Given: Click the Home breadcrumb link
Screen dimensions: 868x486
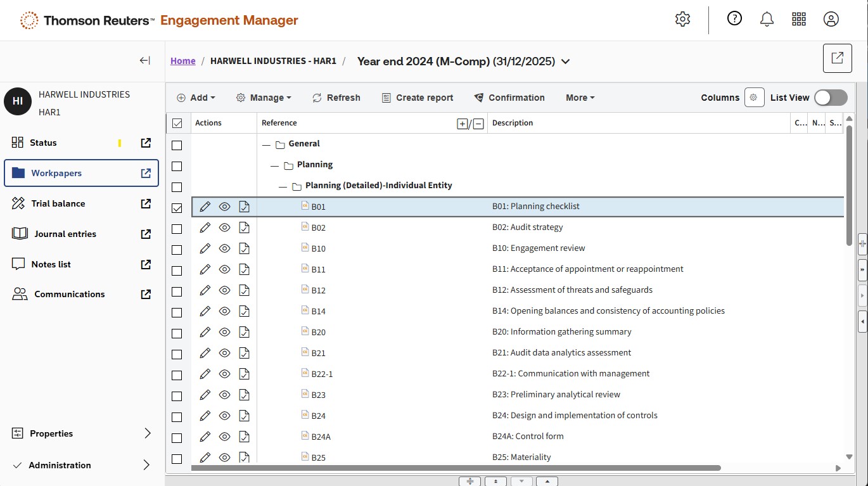Looking at the screenshot, I should click(182, 61).
